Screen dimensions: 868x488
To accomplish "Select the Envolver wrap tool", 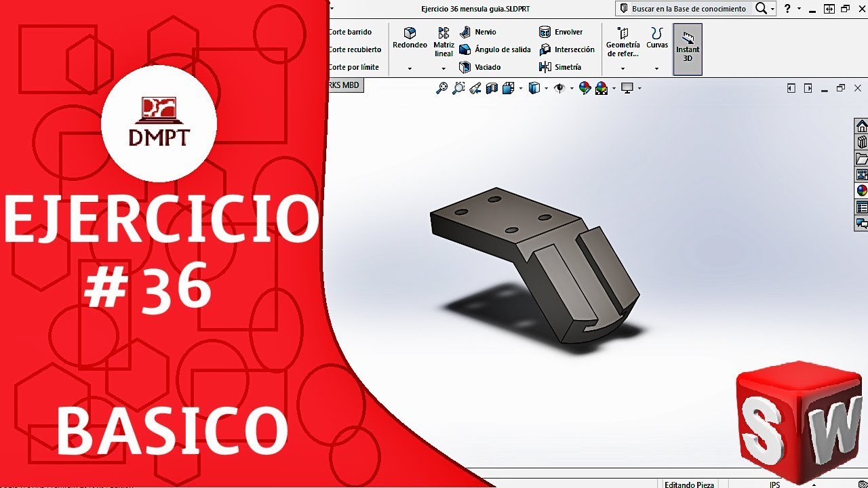I will coord(561,32).
